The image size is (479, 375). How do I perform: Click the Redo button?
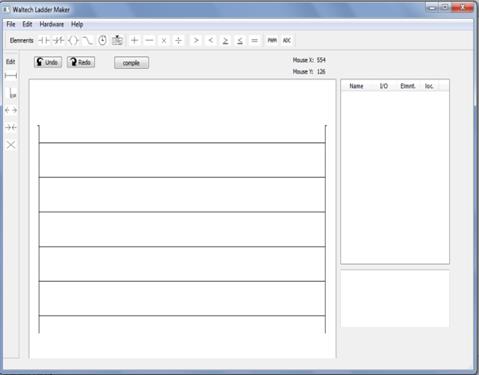81,62
